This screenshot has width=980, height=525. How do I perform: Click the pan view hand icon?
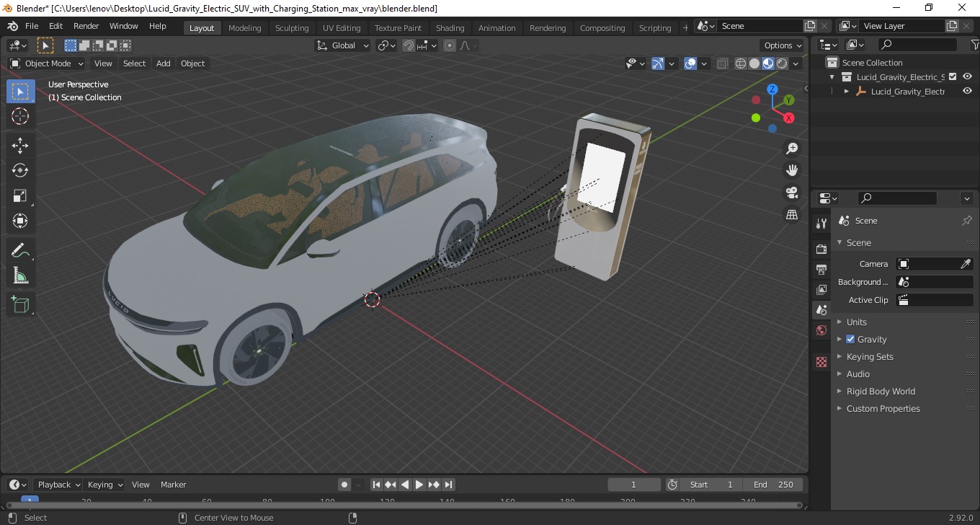(x=792, y=170)
